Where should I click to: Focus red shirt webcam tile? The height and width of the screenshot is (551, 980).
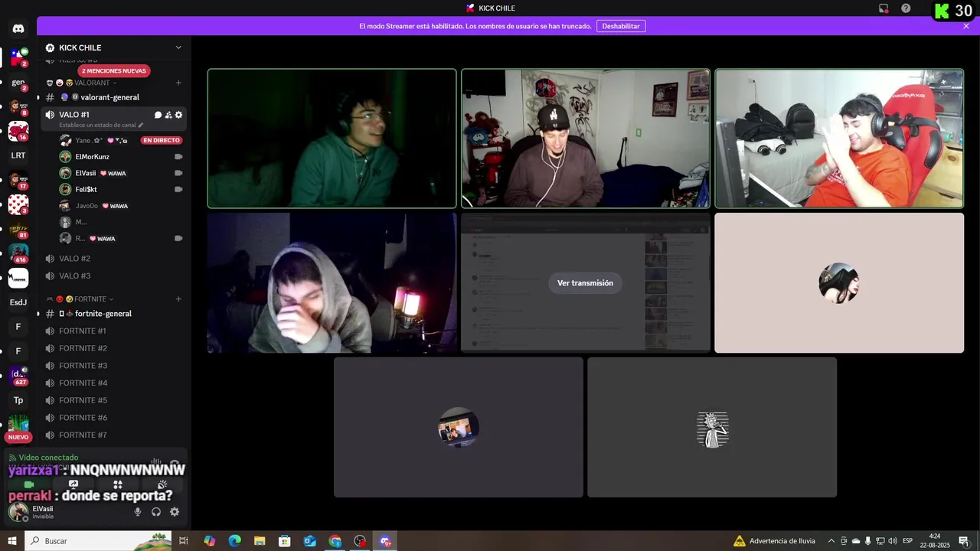pos(839,139)
